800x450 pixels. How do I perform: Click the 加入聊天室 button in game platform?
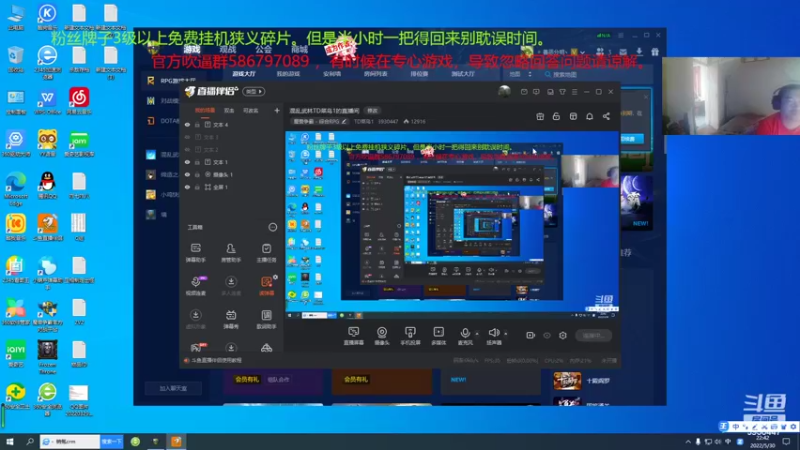[173, 388]
